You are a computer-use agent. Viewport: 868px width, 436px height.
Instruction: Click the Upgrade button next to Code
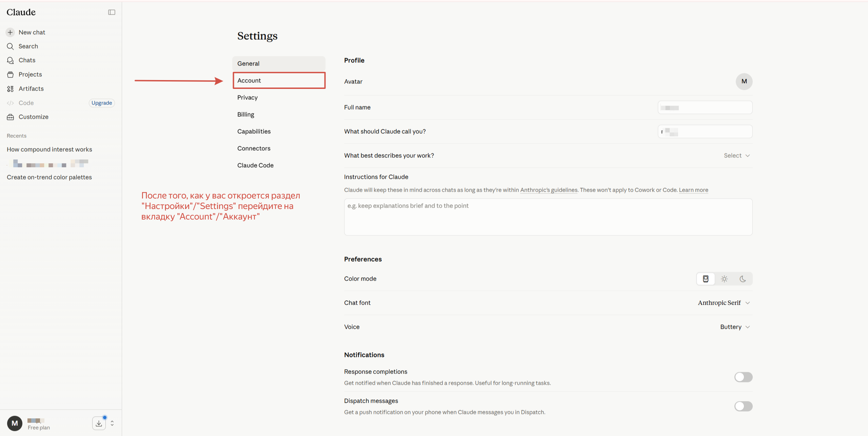(102, 103)
